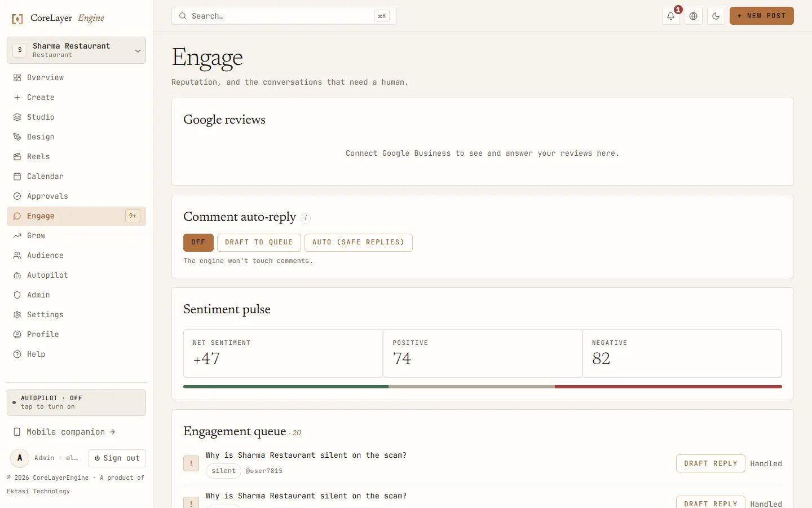Click the Overview grid icon in sidebar
Viewport: 812px width, 508px height.
pyautogui.click(x=17, y=78)
